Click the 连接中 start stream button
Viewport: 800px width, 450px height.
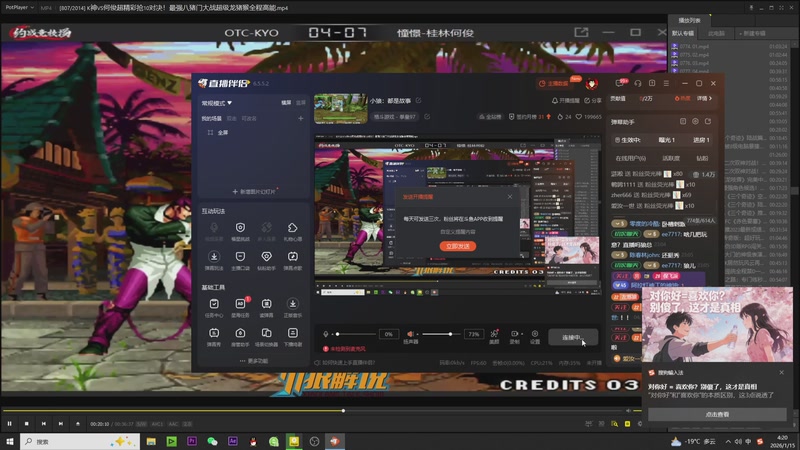[x=573, y=337]
